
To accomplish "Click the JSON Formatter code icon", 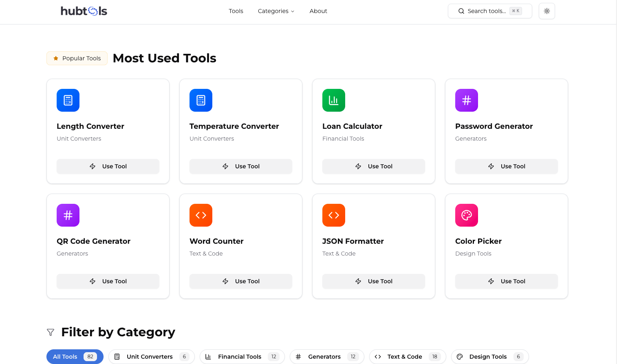I will (333, 215).
